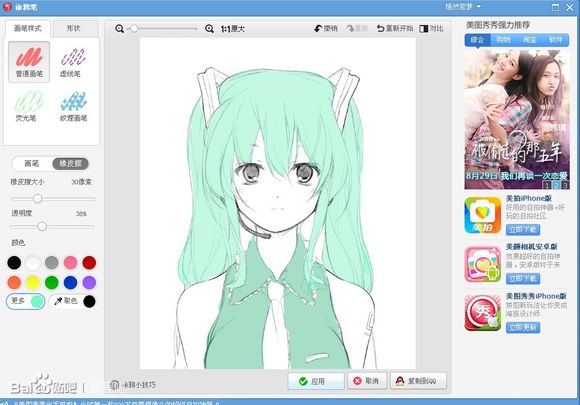Choose the yellow color swatch
Image resolution: width=580 pixels, height=405 pixels.
pyautogui.click(x=33, y=283)
